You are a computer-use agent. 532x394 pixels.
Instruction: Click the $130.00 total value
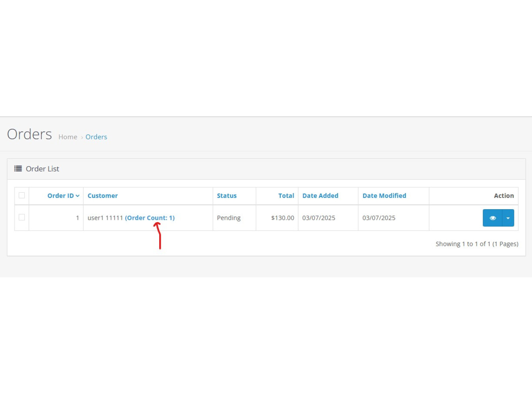coord(283,218)
